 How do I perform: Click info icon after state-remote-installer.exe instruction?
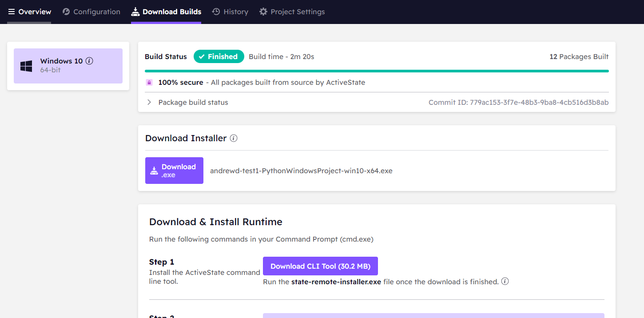coord(505,282)
